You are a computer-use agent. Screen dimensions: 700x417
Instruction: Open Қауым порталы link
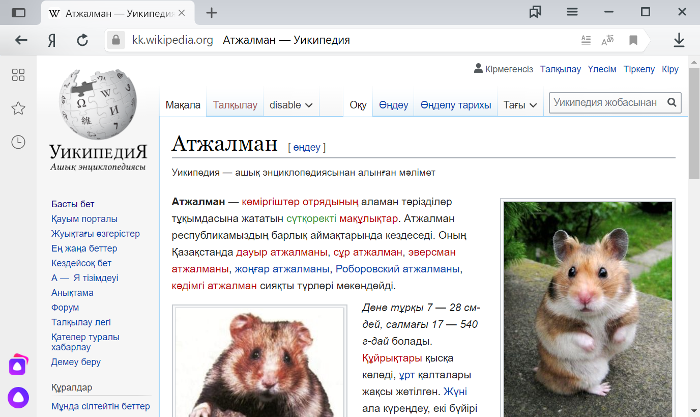(84, 219)
